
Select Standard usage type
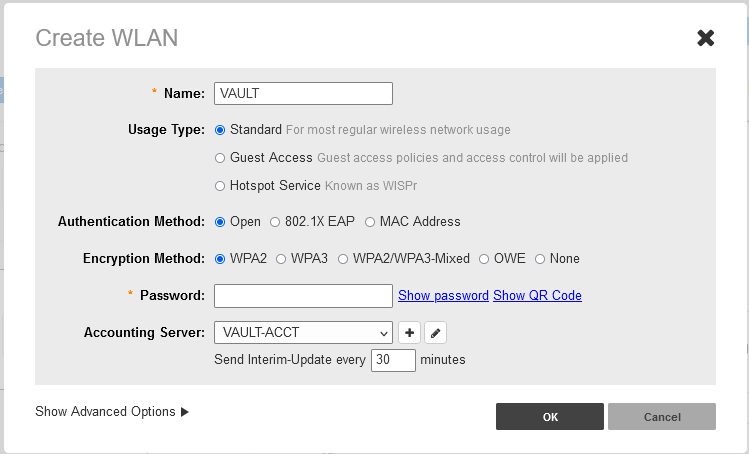pos(220,130)
